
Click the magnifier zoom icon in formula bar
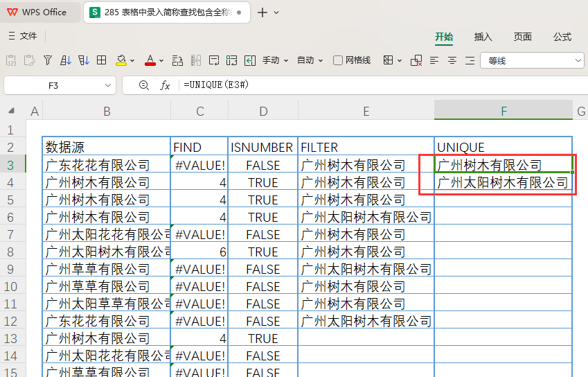tap(143, 85)
